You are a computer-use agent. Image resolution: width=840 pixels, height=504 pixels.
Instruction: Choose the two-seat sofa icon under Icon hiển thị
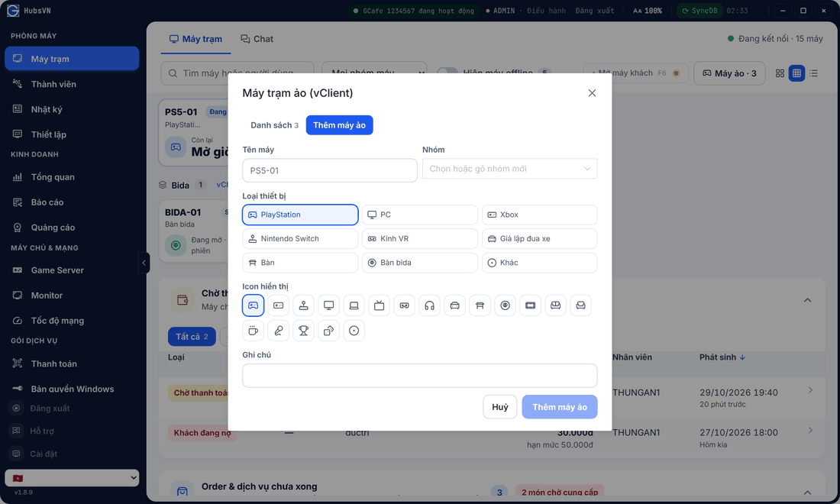(555, 305)
